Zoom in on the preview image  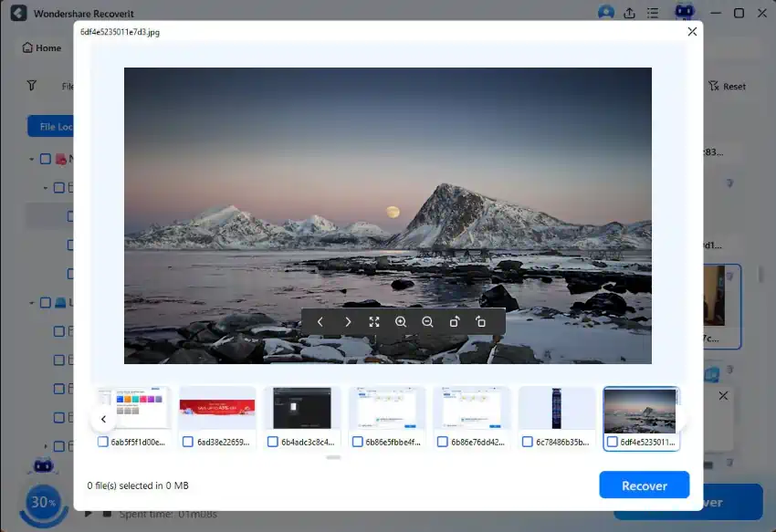(x=401, y=322)
